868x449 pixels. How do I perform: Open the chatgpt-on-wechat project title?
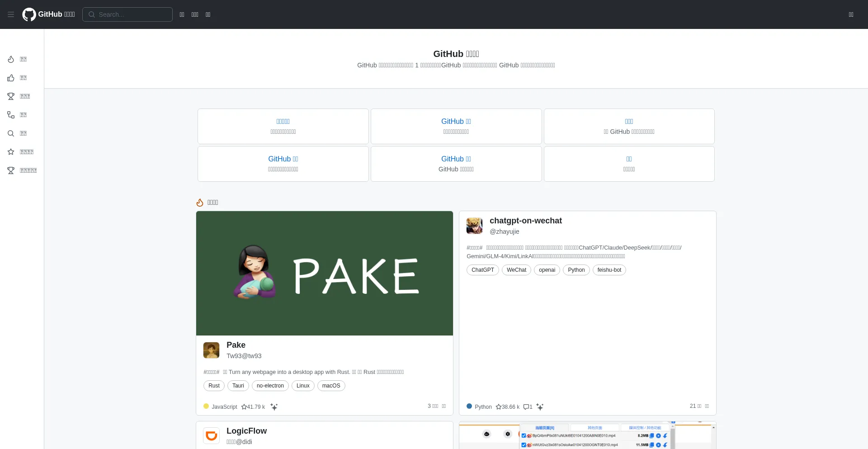526,221
